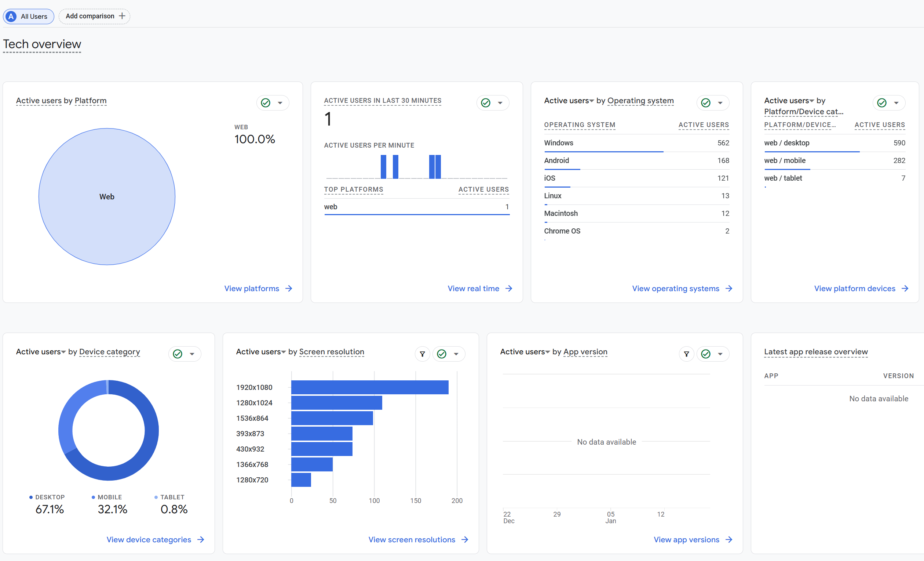Click filter icon on App version card

(686, 354)
